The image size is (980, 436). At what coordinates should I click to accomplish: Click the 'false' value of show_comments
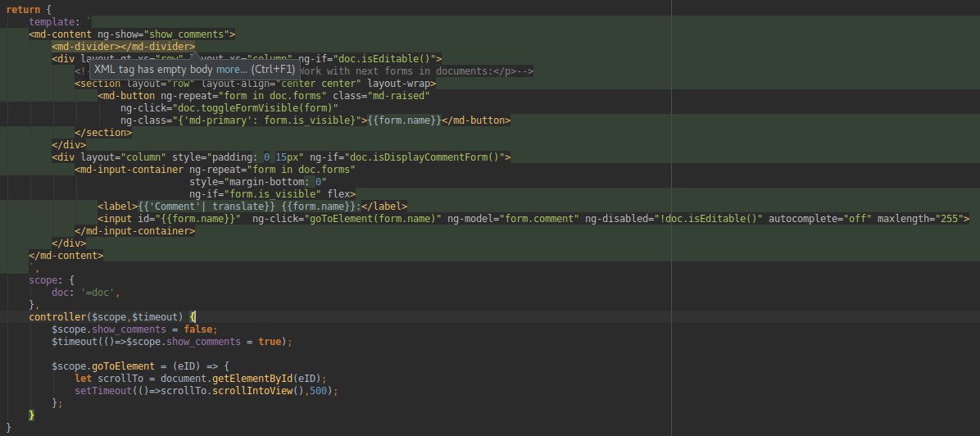click(x=198, y=329)
